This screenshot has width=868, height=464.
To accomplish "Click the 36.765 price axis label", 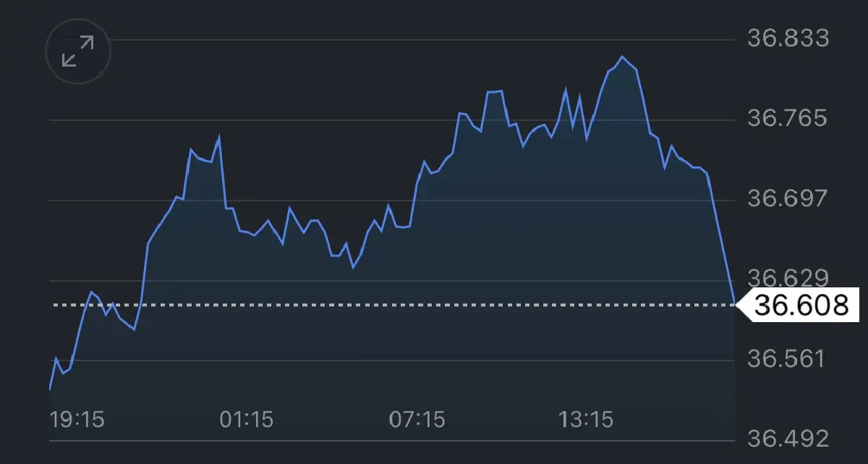I will (788, 118).
